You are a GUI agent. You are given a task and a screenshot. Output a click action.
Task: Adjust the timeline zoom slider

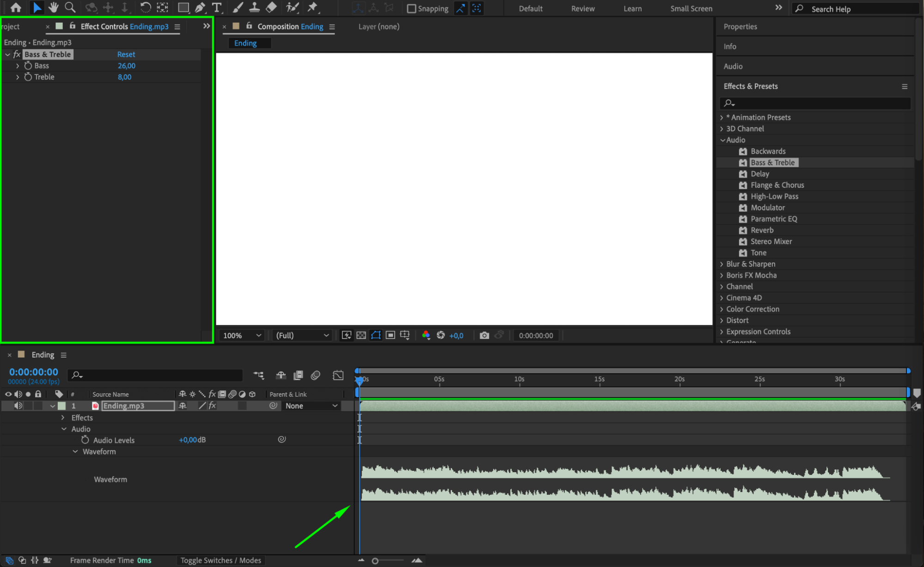[x=375, y=561]
